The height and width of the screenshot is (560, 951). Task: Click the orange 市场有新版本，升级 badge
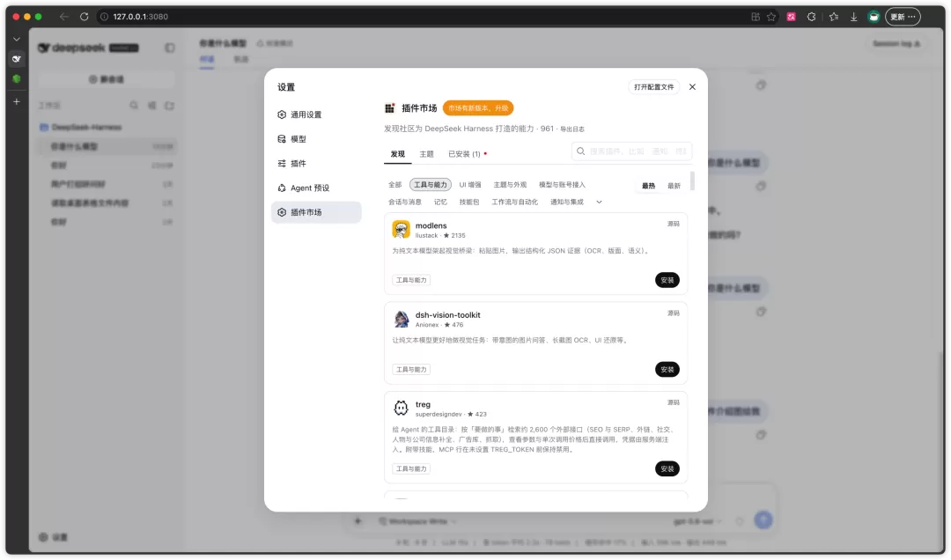478,108
